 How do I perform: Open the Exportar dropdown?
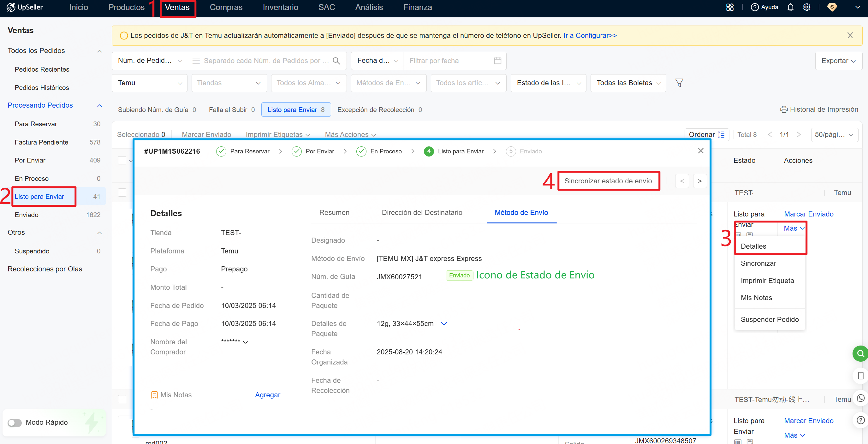pyautogui.click(x=838, y=61)
